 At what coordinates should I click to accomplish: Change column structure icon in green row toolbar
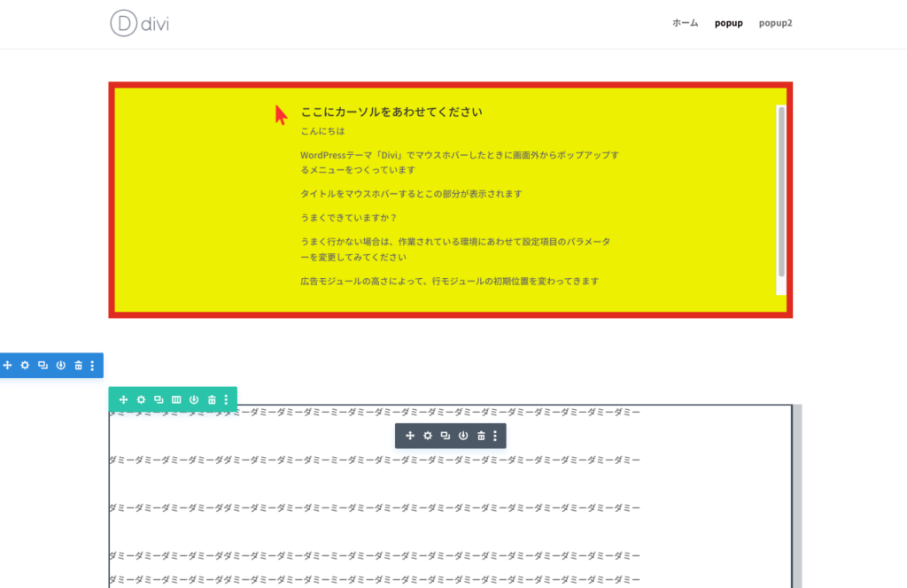176,399
